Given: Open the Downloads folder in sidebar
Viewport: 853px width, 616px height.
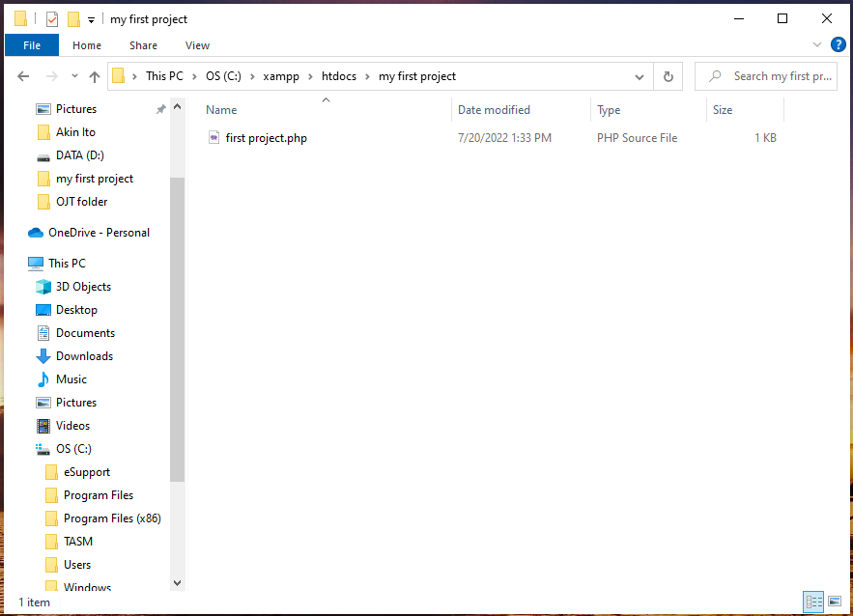Looking at the screenshot, I should [84, 356].
